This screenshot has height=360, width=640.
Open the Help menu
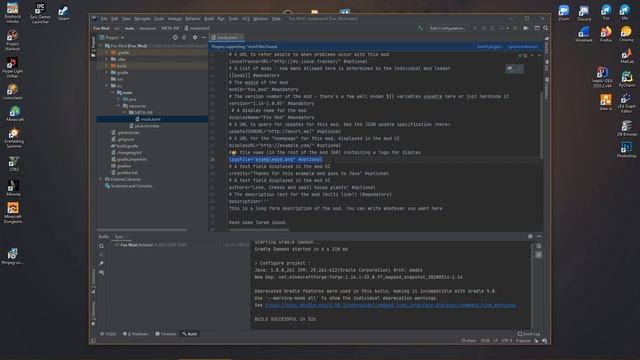pos(276,19)
